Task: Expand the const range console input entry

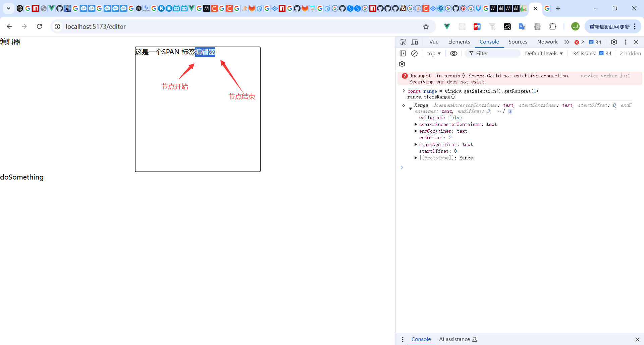Action: pos(404,91)
